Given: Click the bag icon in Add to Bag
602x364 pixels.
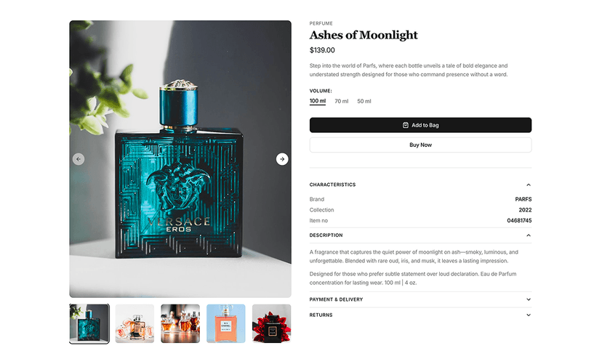Looking at the screenshot, I should 406,125.
